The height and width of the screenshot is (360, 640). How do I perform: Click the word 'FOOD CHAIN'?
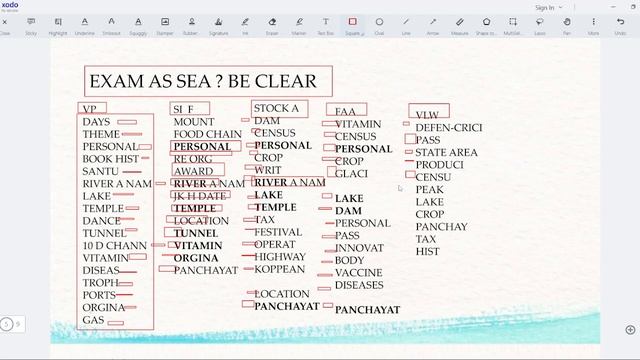point(207,134)
